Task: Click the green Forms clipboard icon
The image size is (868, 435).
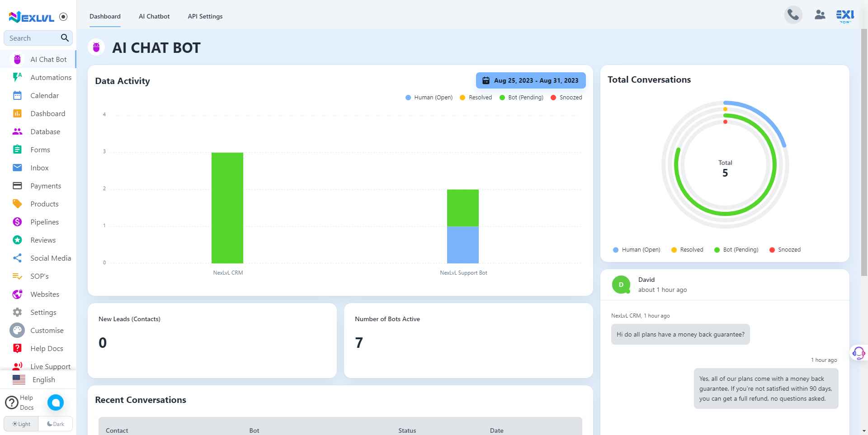Action: point(17,150)
